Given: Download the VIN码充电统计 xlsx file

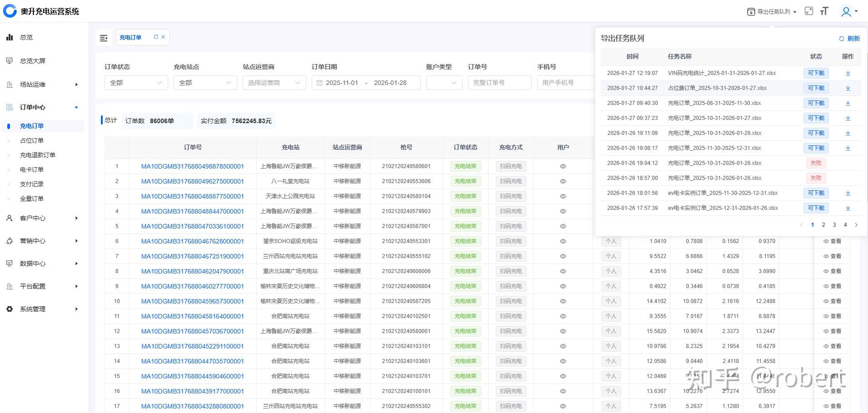Looking at the screenshot, I should pos(848,73).
